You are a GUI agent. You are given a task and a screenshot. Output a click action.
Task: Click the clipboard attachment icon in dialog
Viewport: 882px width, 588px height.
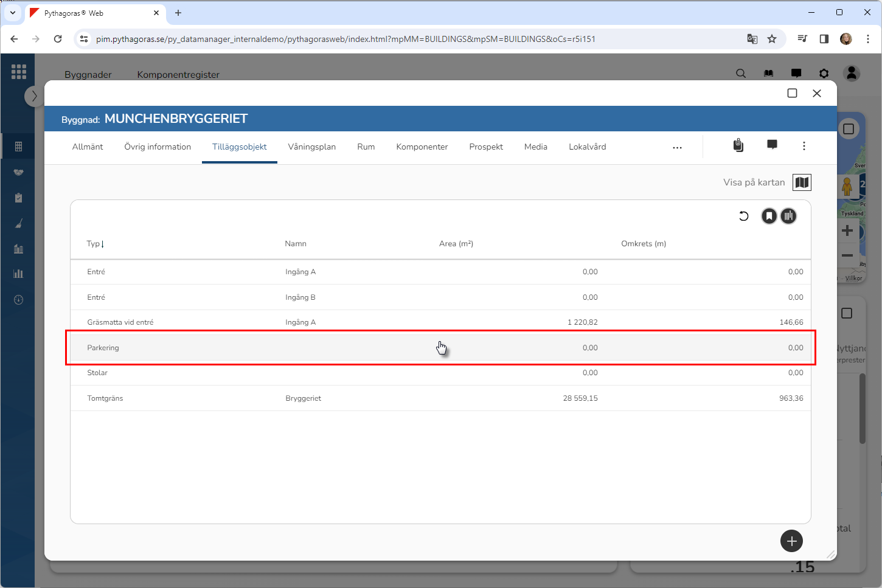point(738,145)
